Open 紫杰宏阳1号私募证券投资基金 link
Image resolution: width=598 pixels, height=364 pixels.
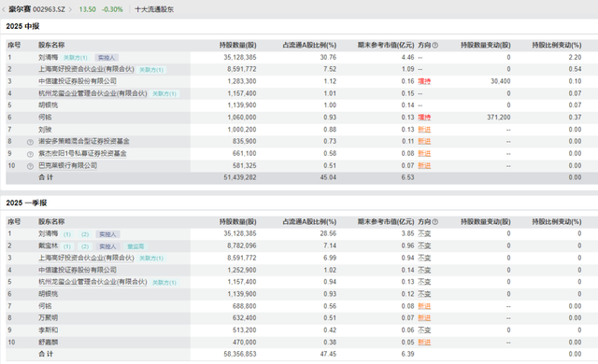(82, 153)
